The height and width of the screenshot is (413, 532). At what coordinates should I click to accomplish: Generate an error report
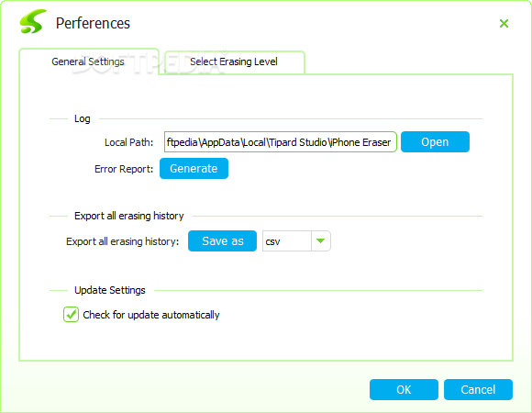click(194, 168)
